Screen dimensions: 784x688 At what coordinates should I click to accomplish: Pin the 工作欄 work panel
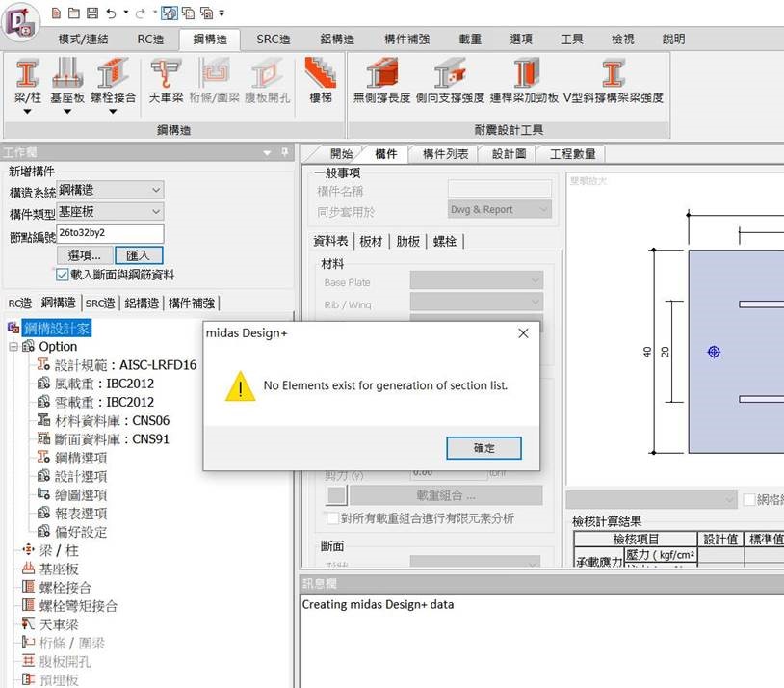284,152
